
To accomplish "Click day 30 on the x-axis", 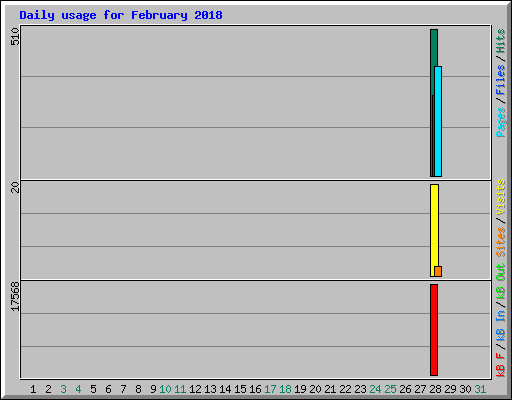I will tap(465, 389).
